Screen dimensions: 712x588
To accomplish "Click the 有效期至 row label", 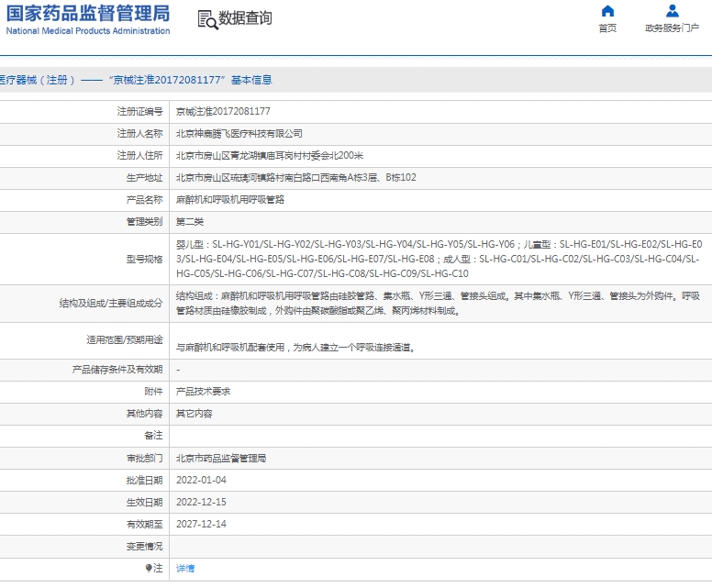I will point(144,524).
